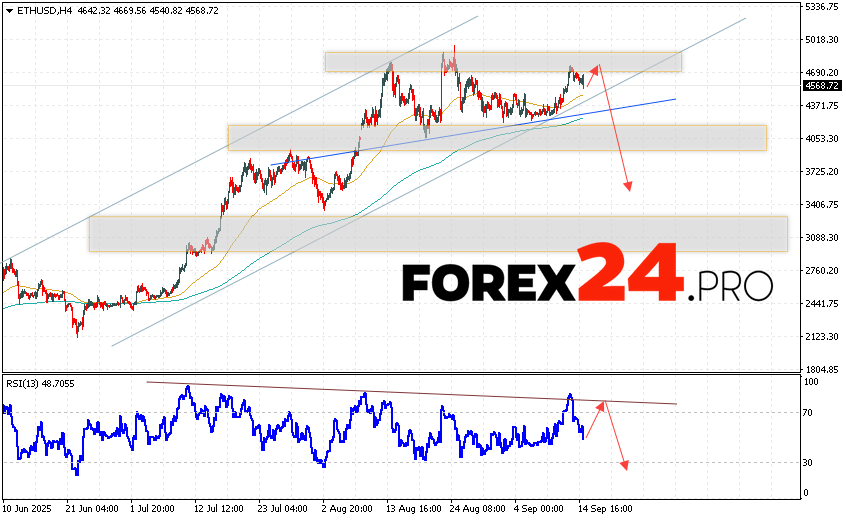
Task: Click the red downward arrow tip in RSI panel
Action: point(626,466)
